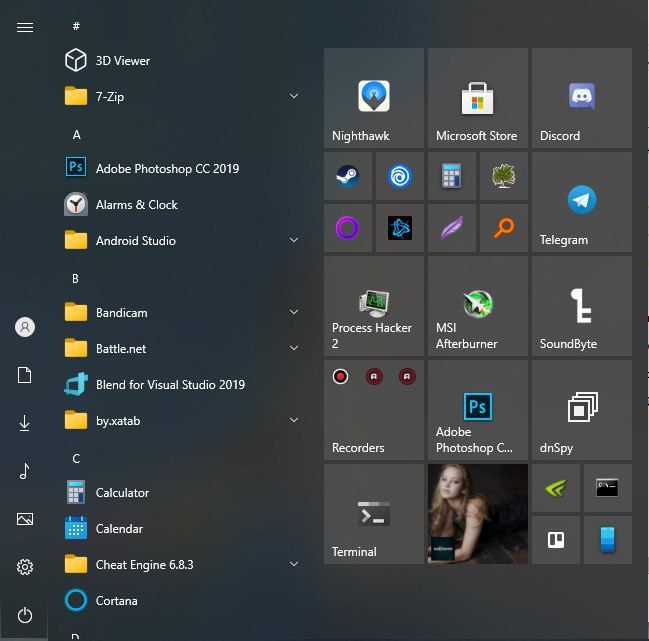
Task: Launch the MSI Afterburner tile
Action: (478, 306)
